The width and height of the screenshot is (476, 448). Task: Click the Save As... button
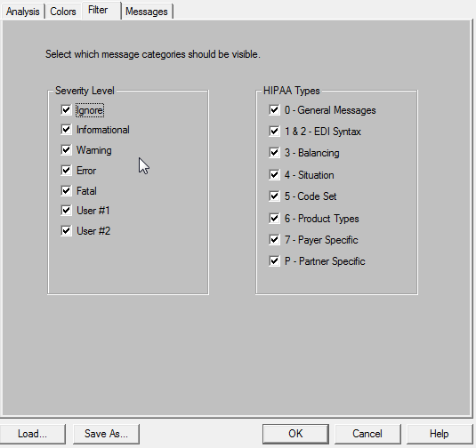(x=106, y=434)
